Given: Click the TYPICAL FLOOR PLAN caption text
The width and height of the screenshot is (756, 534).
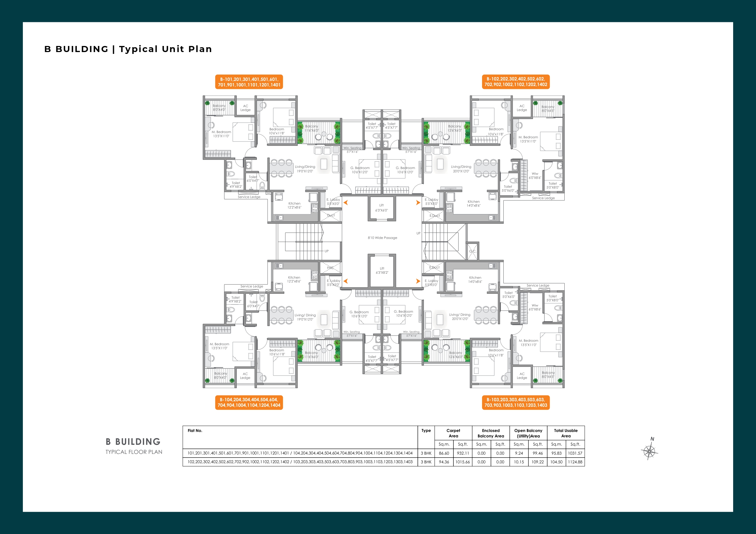Looking at the screenshot, I should (134, 452).
